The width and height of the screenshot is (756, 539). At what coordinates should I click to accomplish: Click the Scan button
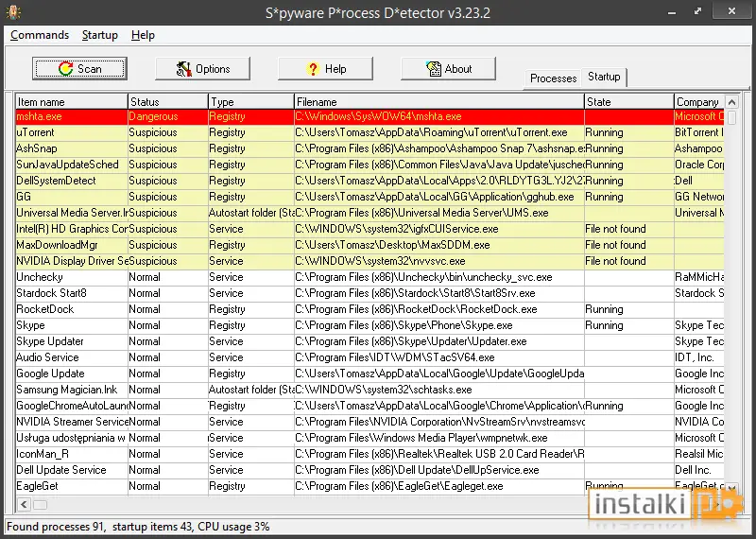(x=79, y=68)
